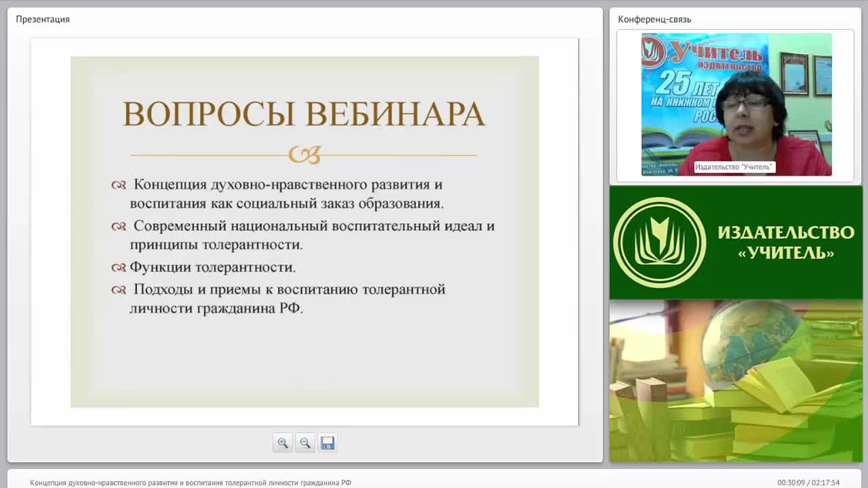The width and height of the screenshot is (868, 488).
Task: Click the Издательство «Учитель» banner
Action: [x=736, y=243]
